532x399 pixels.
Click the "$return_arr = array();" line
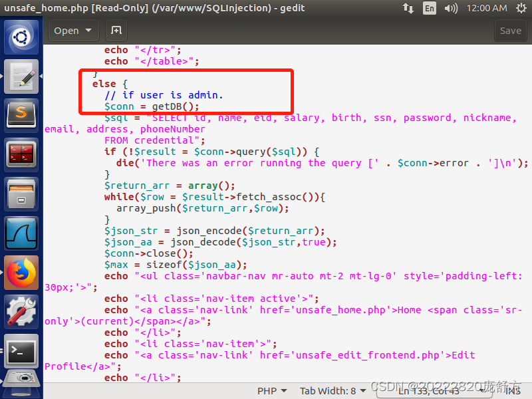pyautogui.click(x=170, y=186)
